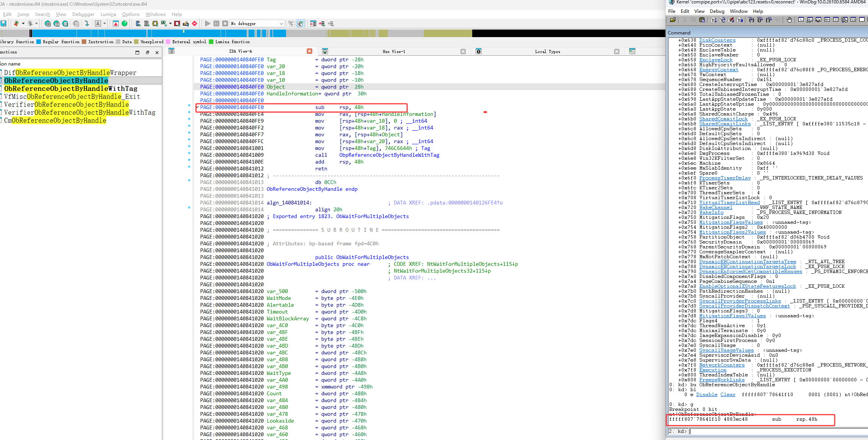Click the yellow arrow in navigation band
Viewport: 868px width, 440px height.
click(184, 32)
